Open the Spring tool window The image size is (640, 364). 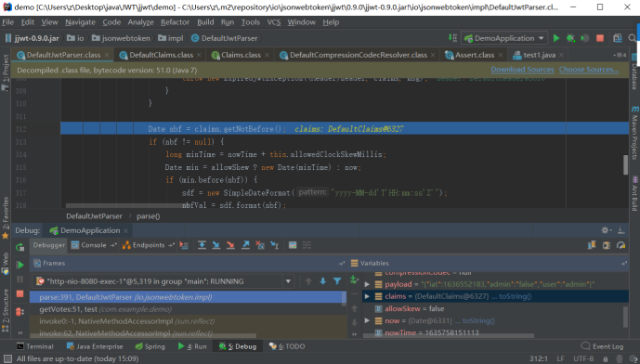(150, 346)
